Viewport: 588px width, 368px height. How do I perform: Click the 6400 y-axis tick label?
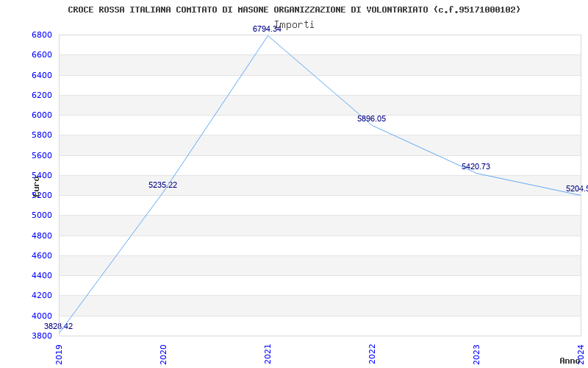(x=42, y=75)
